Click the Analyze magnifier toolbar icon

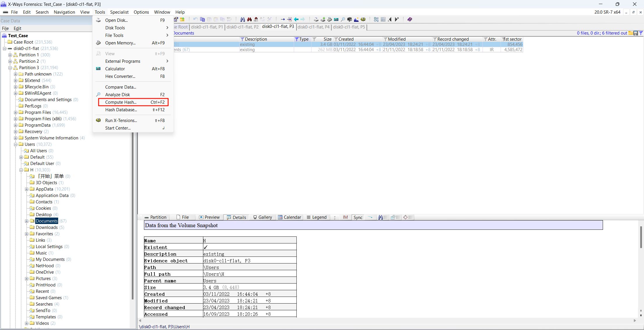coord(343,19)
